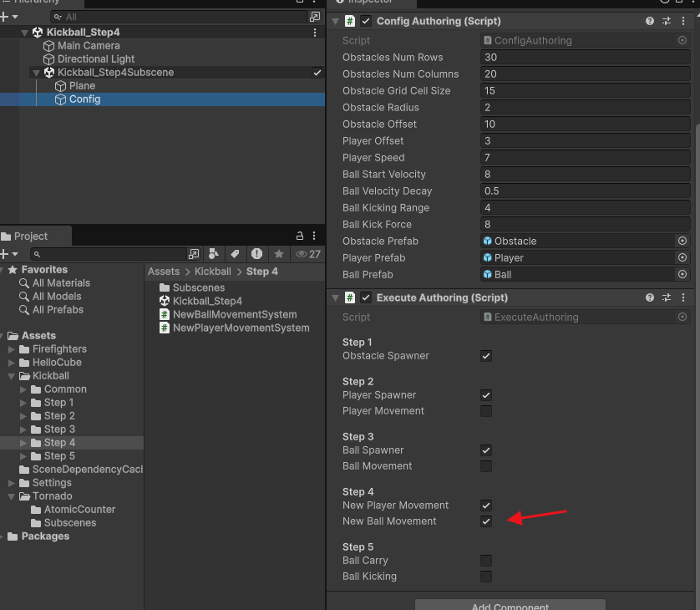This screenshot has width=700, height=610.
Task: Open object picker for Obstacle Prefab
Action: [682, 241]
